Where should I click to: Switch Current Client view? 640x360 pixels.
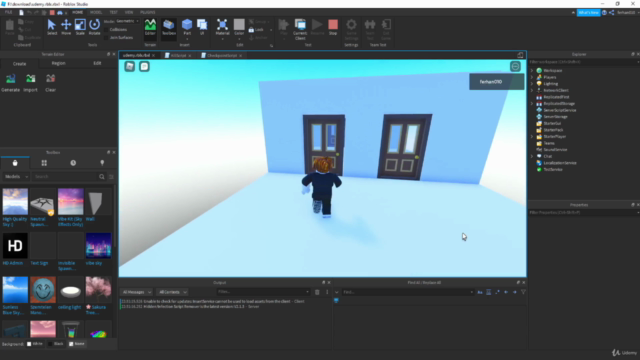click(x=300, y=29)
